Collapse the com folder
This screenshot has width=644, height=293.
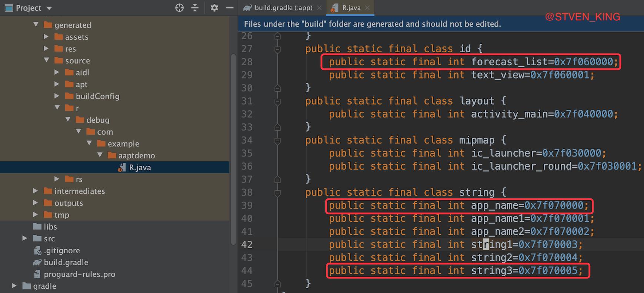pos(79,132)
